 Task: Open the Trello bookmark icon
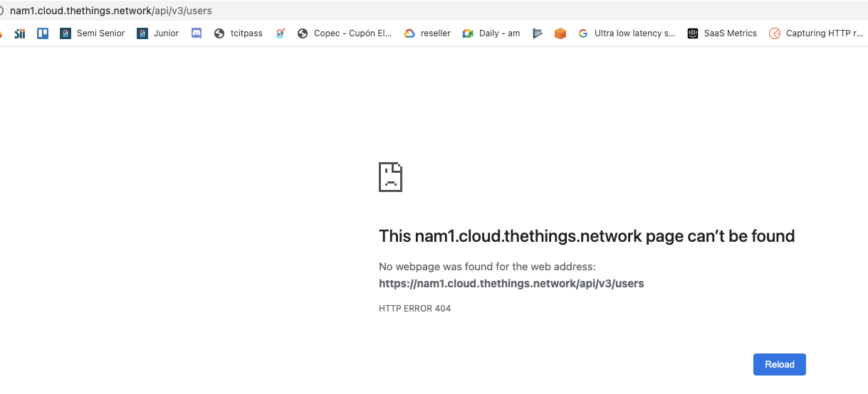43,33
